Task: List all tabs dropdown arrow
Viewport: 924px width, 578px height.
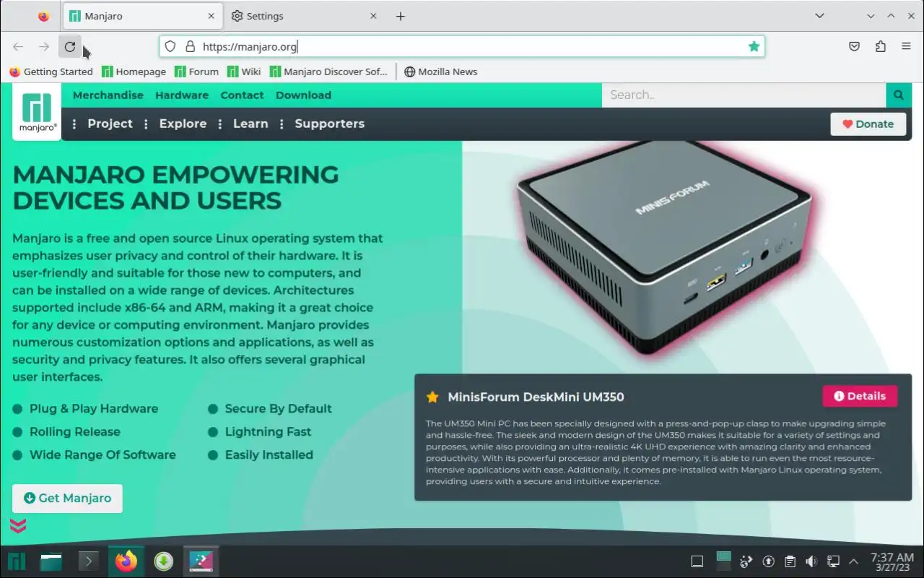Action: pyautogui.click(x=819, y=16)
